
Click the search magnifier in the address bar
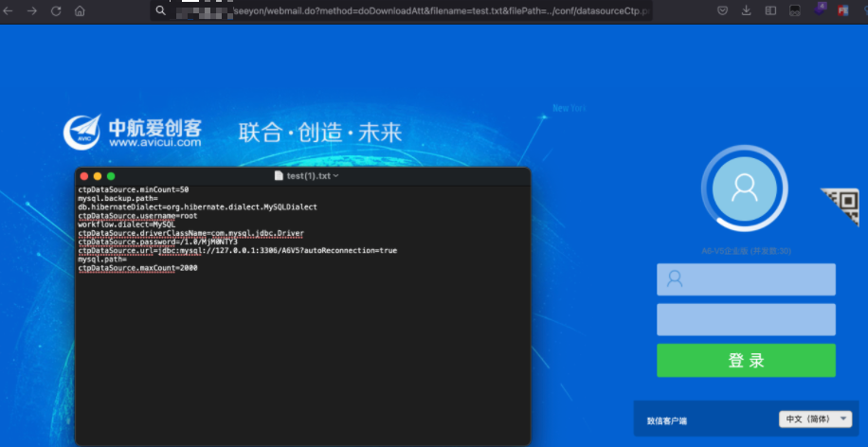tap(160, 10)
